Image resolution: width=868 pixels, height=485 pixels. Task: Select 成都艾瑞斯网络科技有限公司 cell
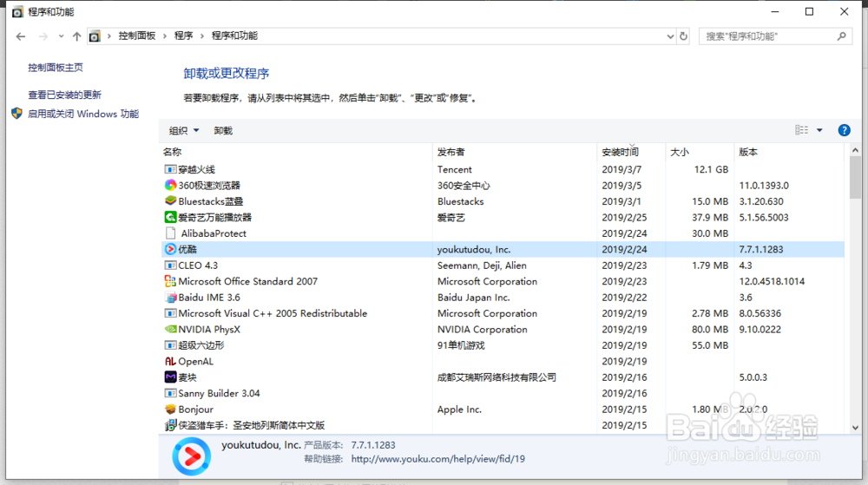496,377
